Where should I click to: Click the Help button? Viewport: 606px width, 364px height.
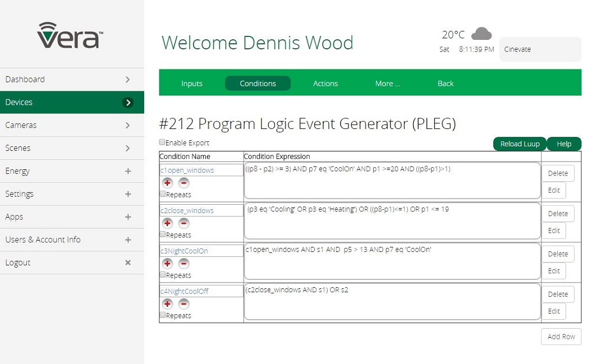[564, 144]
